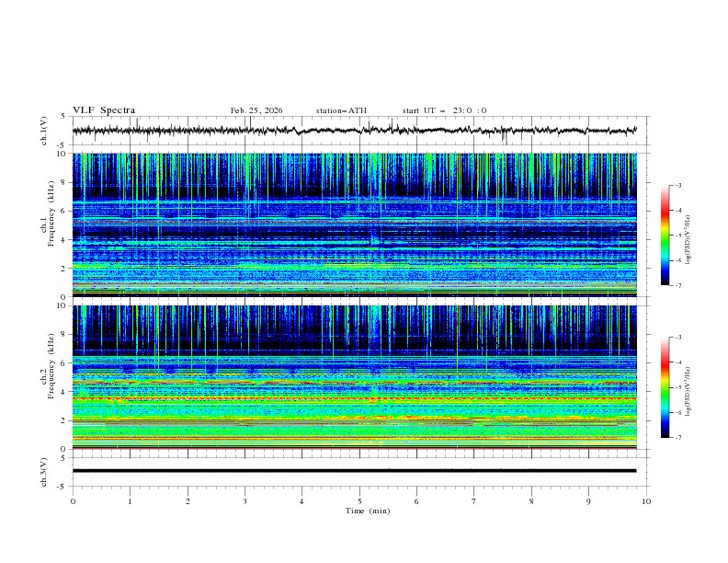Click inside the ch.1 spectrogram panel
Screen dimensions: 728x563
(355, 225)
